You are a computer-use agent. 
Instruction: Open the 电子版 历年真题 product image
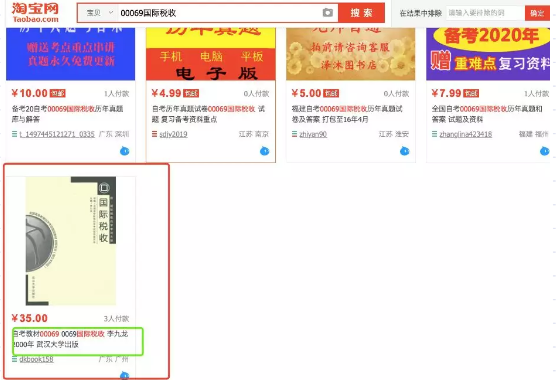211,54
